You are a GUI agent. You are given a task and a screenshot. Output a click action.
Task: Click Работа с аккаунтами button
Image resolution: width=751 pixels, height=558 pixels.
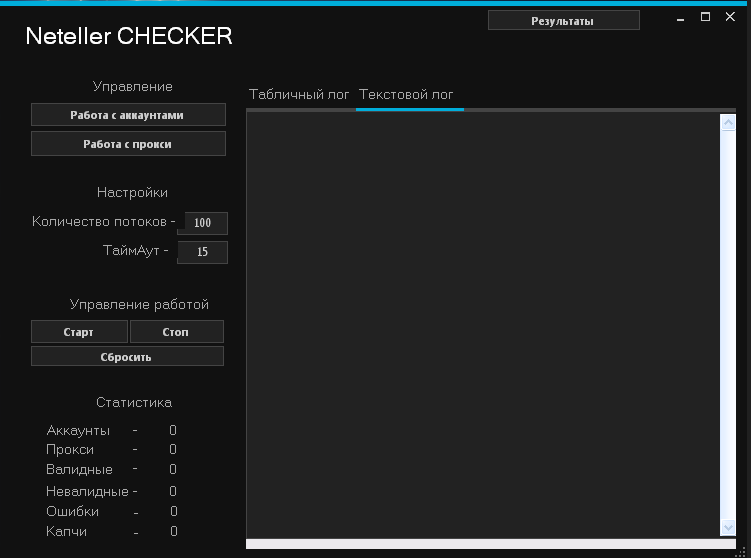click(128, 115)
